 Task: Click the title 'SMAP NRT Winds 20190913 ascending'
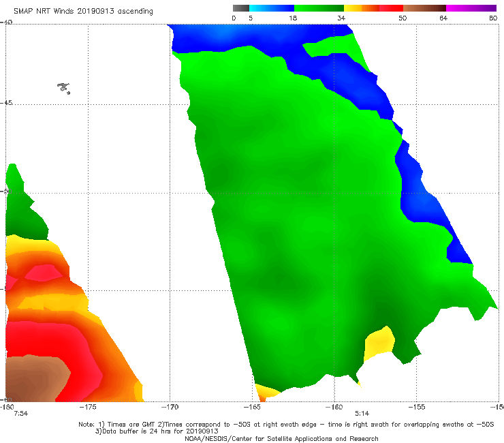click(83, 12)
